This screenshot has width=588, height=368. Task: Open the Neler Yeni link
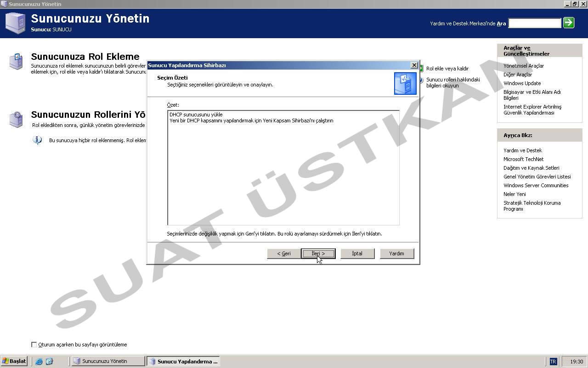click(x=514, y=194)
